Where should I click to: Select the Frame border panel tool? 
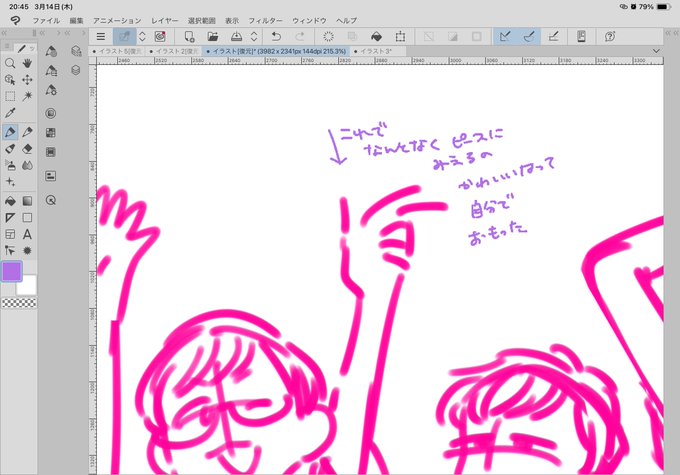[10, 234]
